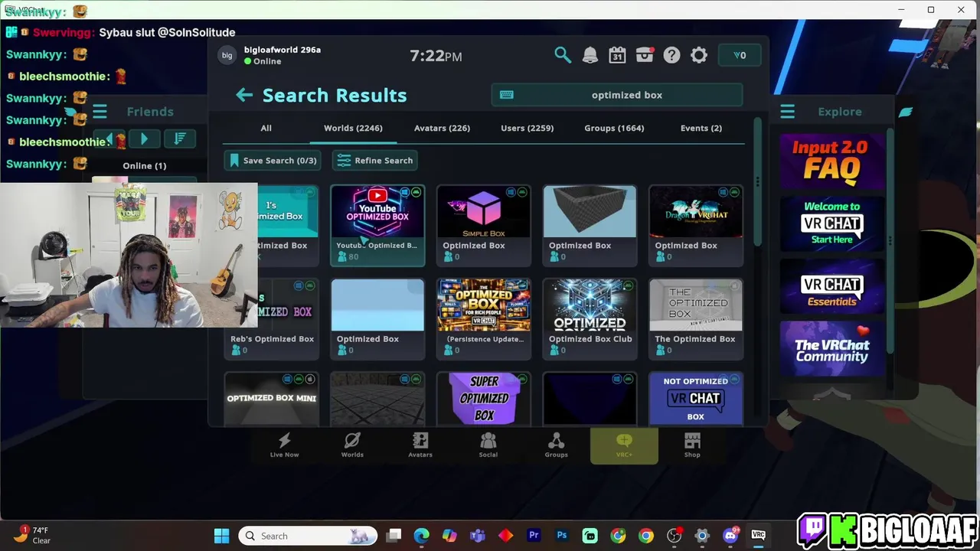Switch to the Worlds (2246) tab

(353, 128)
